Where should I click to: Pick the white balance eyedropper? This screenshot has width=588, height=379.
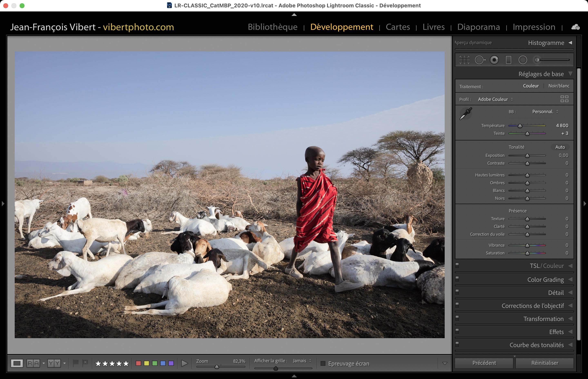[465, 114]
